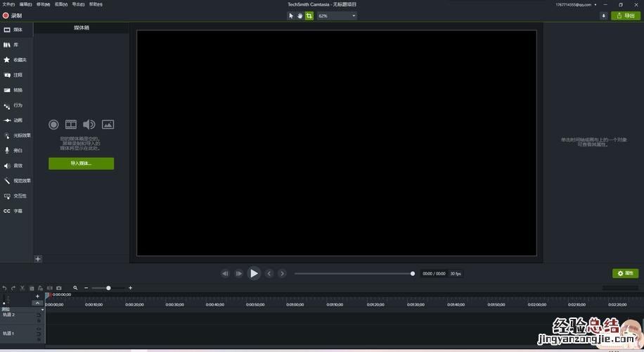The height and width of the screenshot is (352, 644).
Task: Open the 行为 (Behaviors) tab
Action: coord(16,106)
